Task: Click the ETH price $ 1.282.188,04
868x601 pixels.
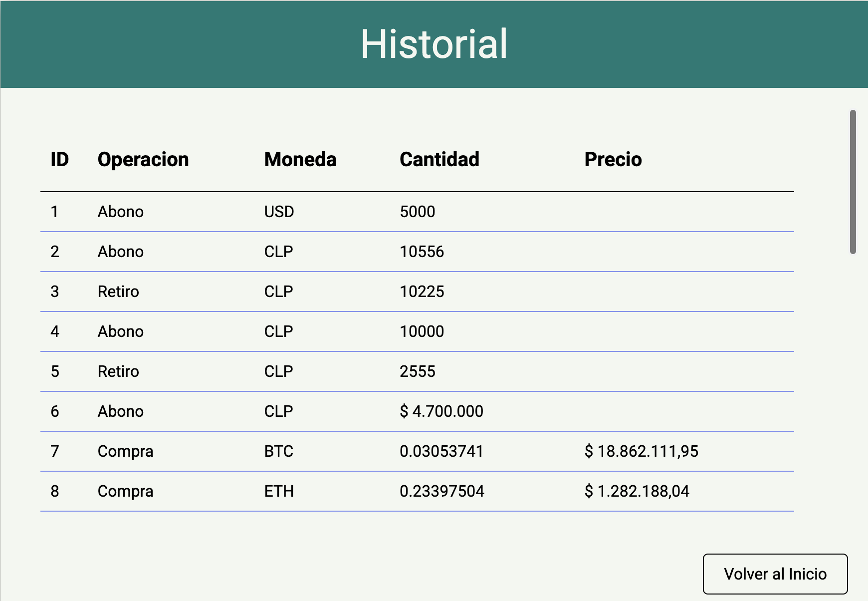Action: click(x=637, y=491)
